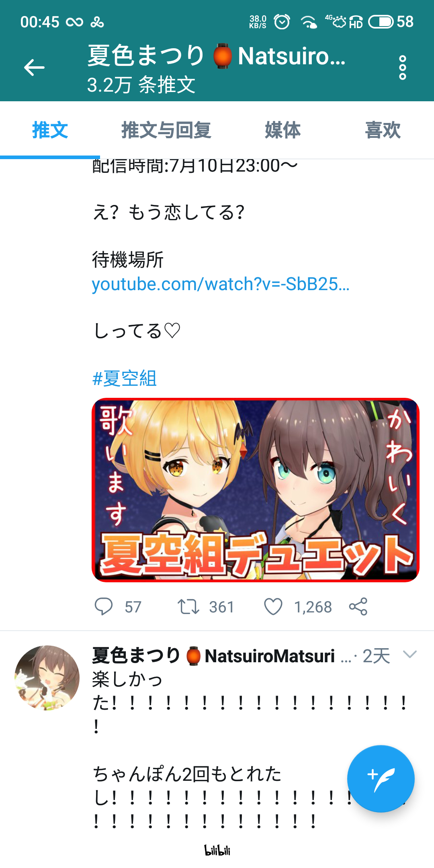Screen dimensions: 434x868
Task: Open the youtube.com/watch link
Action: [x=221, y=284]
